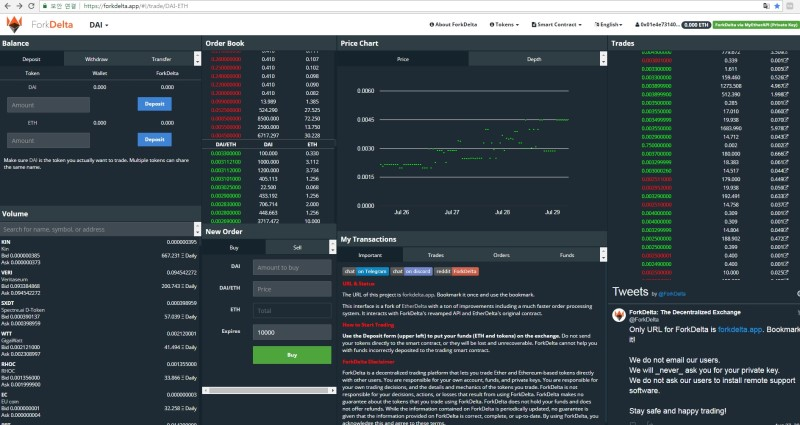Open the external link icon on the 188.902 trade row
Image resolution: width=800 pixels, height=425 pixels.
786,239
